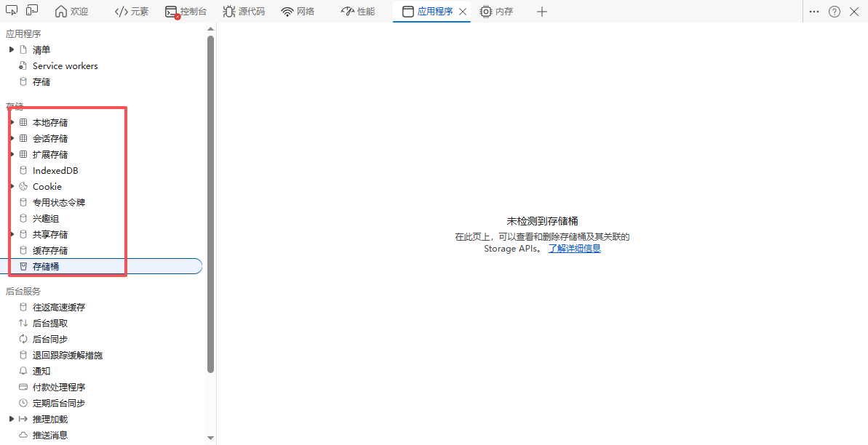The image size is (868, 445).
Task: Open the DevTools help icon
Action: [835, 12]
